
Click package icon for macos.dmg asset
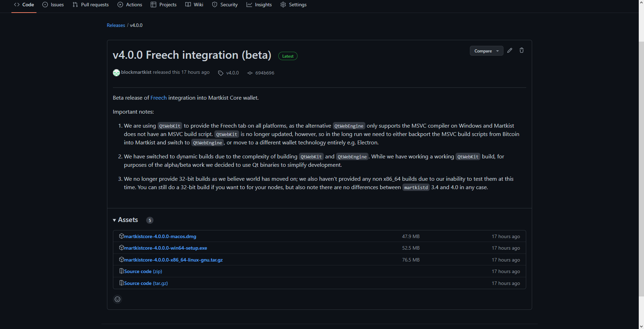[x=121, y=236]
